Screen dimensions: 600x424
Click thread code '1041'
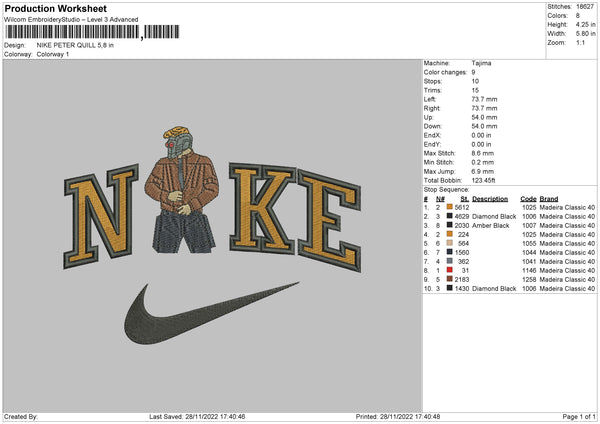pos(529,261)
